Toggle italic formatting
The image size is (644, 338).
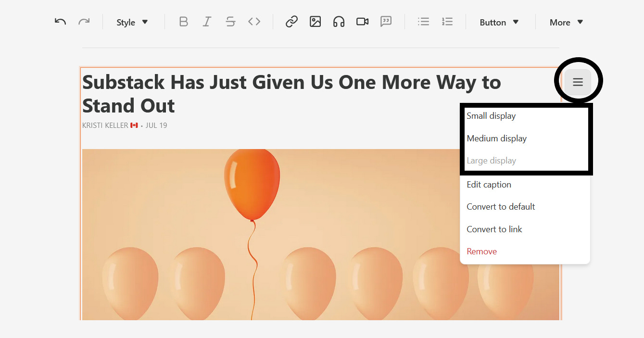coord(207,22)
